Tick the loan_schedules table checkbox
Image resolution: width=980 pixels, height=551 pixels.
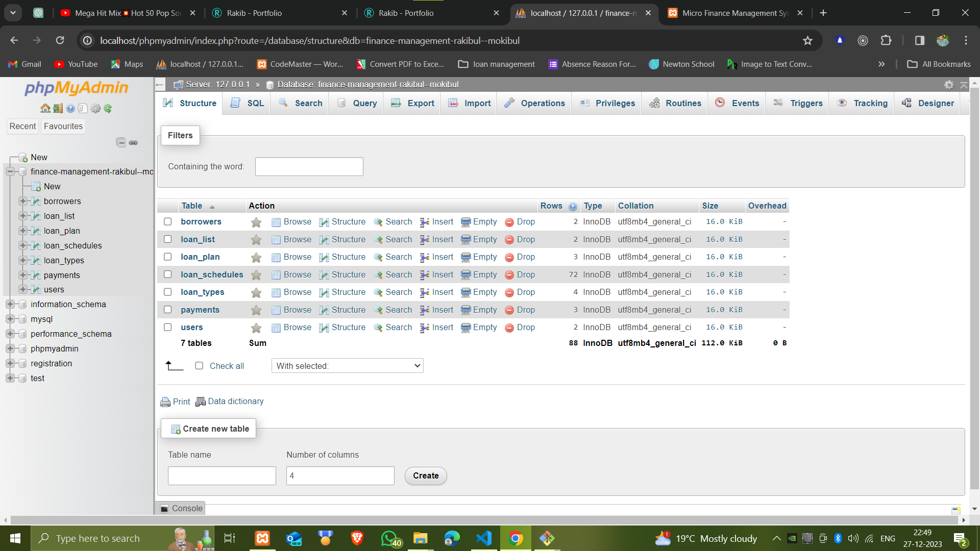167,274
